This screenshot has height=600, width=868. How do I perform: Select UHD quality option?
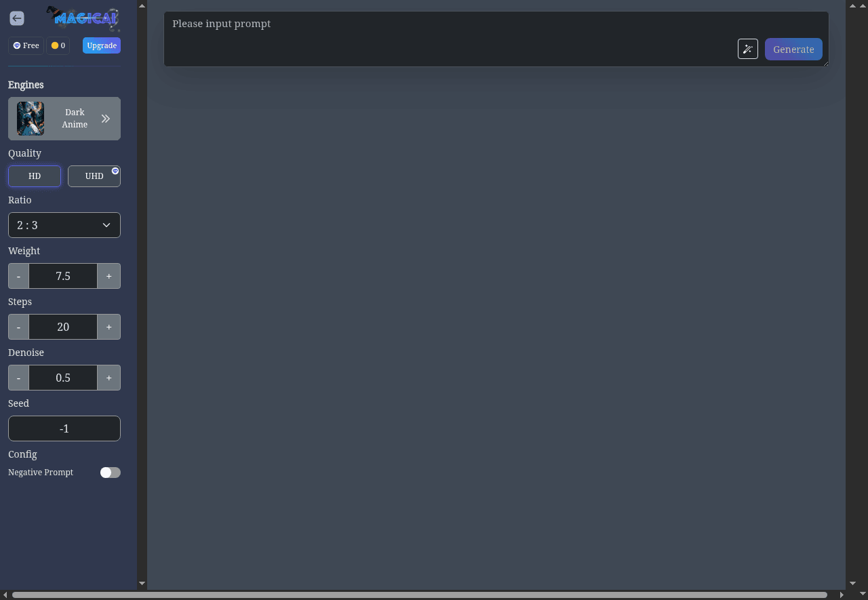click(94, 176)
